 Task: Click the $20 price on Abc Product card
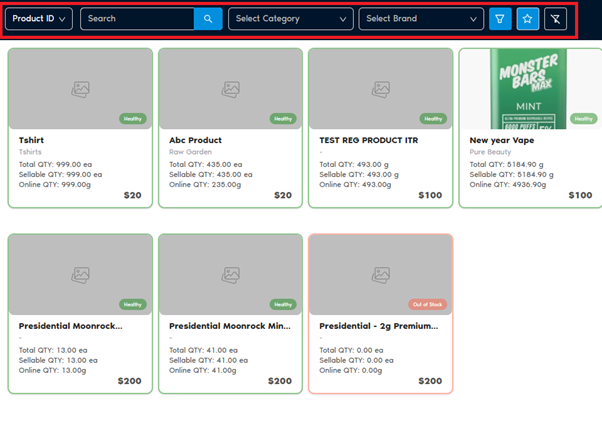(283, 195)
